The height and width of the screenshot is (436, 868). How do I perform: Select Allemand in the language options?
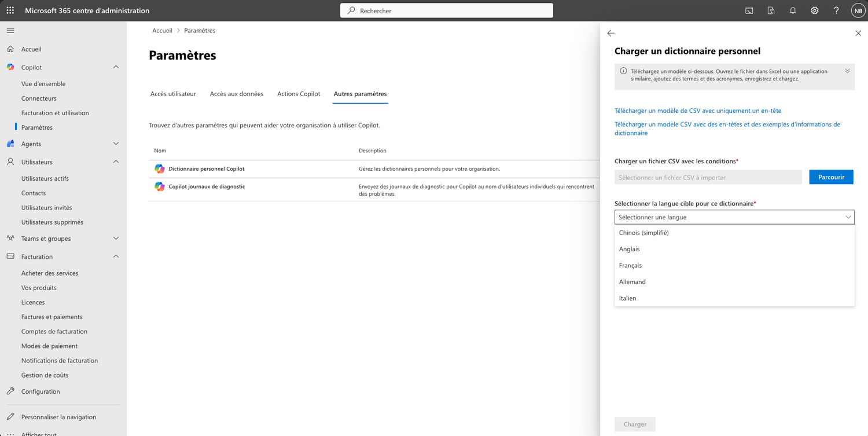tap(632, 282)
